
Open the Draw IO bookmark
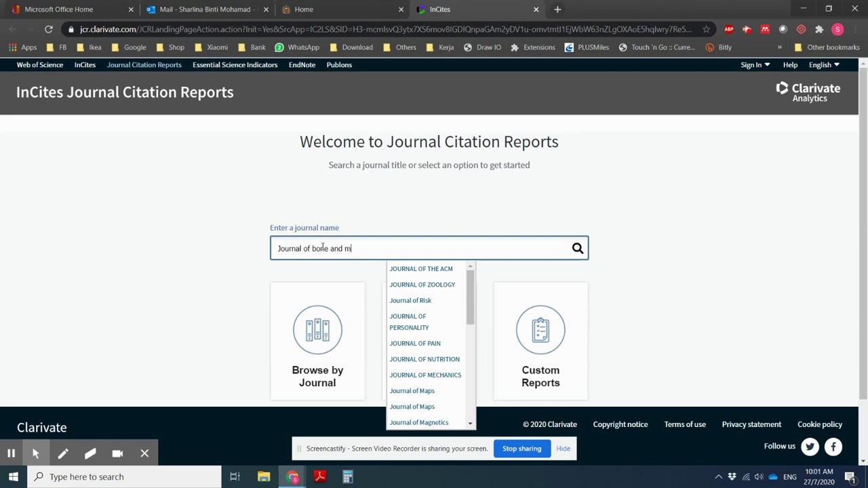click(x=482, y=47)
